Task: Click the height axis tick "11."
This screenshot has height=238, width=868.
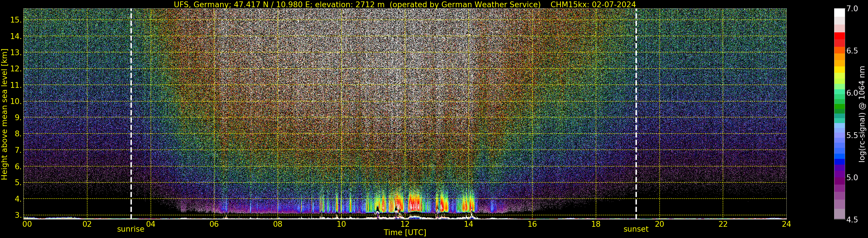Action: (16, 85)
